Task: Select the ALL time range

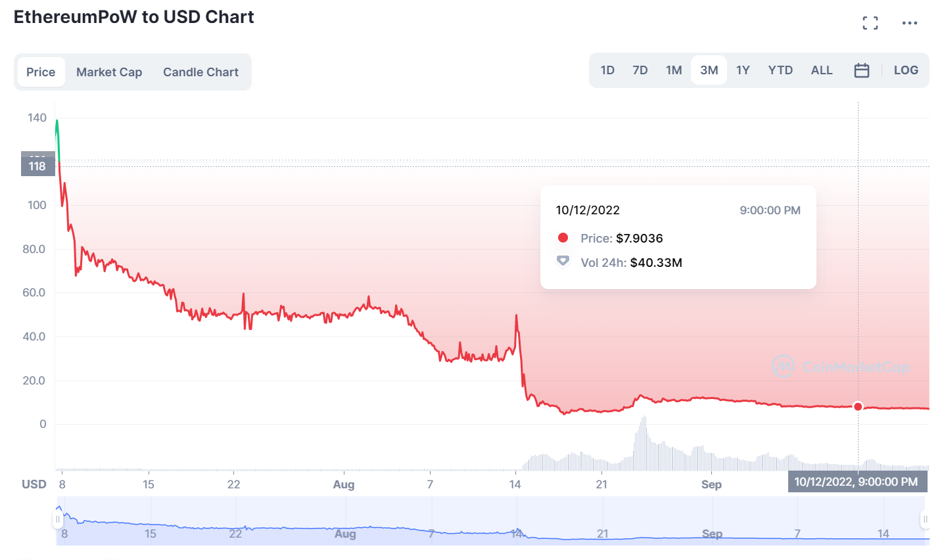Action: tap(822, 70)
